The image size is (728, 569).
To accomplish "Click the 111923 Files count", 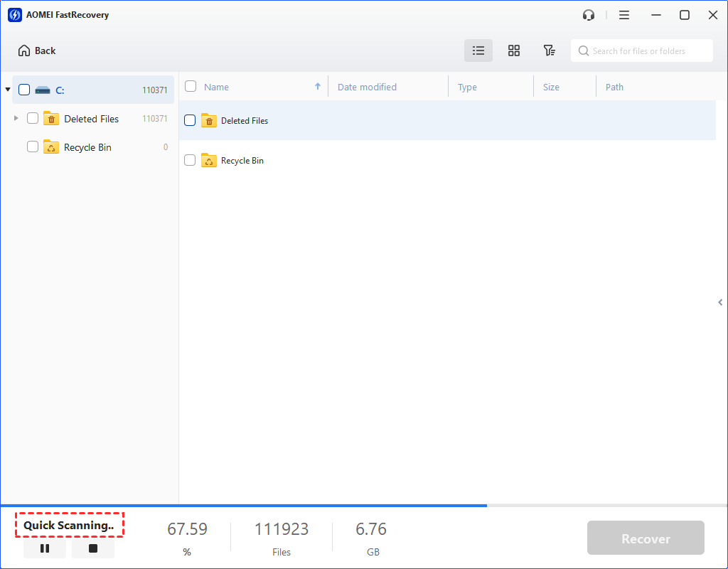I will [x=282, y=529].
